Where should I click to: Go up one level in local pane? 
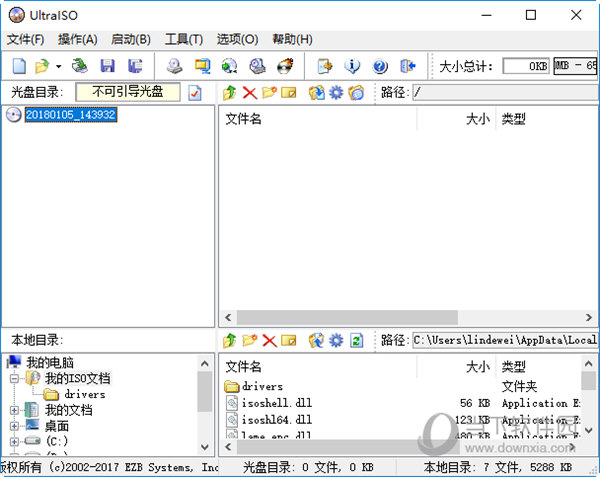point(230,340)
